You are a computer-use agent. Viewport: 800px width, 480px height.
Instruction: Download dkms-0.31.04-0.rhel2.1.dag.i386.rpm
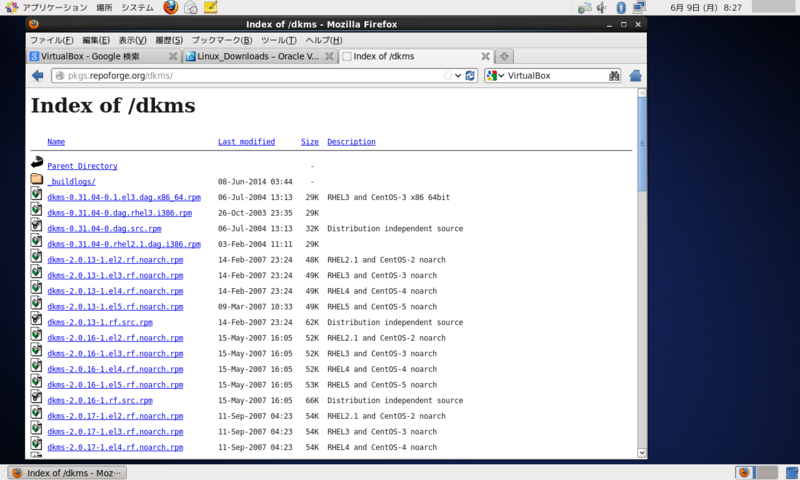tap(124, 244)
